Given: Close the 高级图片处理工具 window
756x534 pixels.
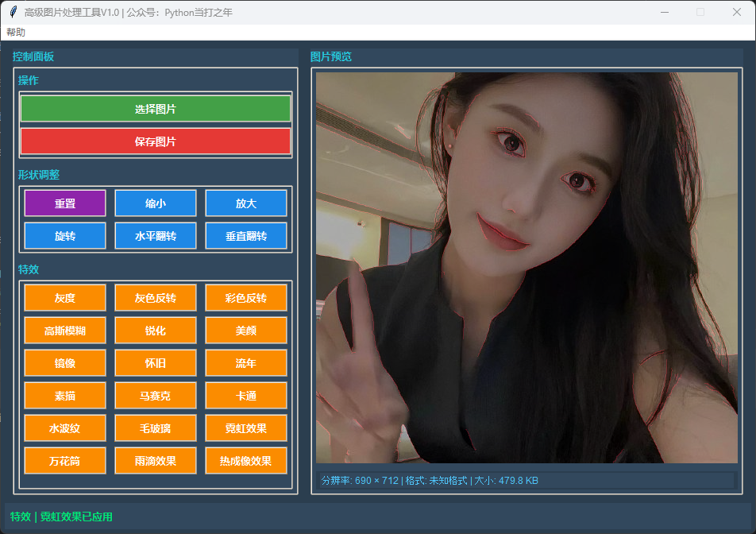Looking at the screenshot, I should coord(737,12).
